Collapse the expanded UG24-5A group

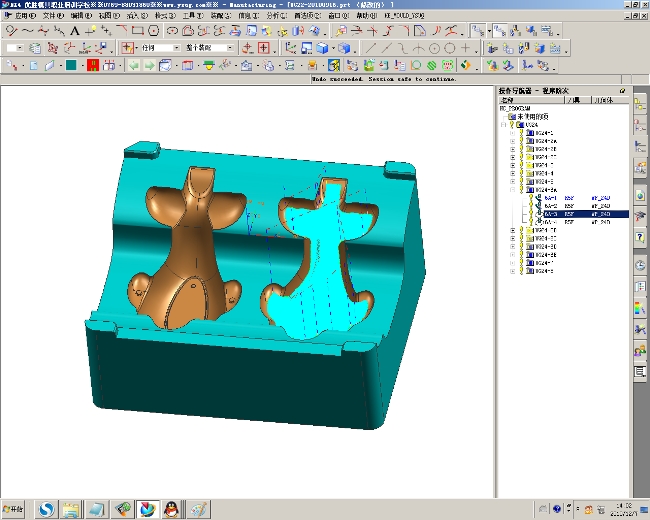click(513, 189)
